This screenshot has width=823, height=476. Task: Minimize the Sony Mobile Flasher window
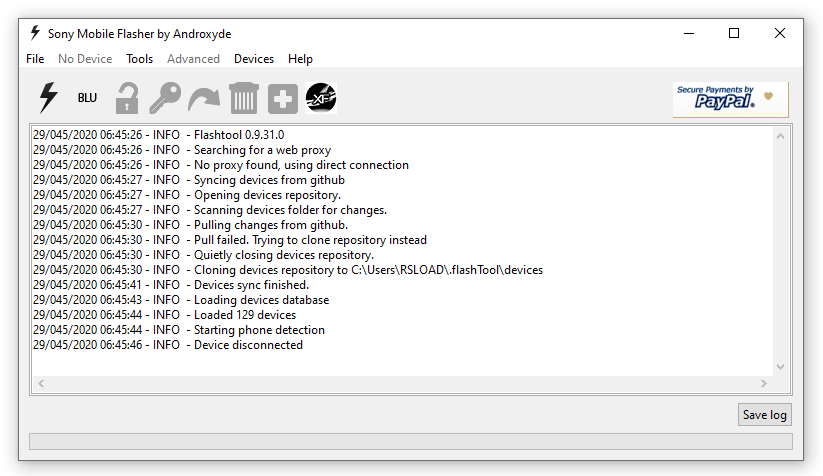tap(689, 33)
